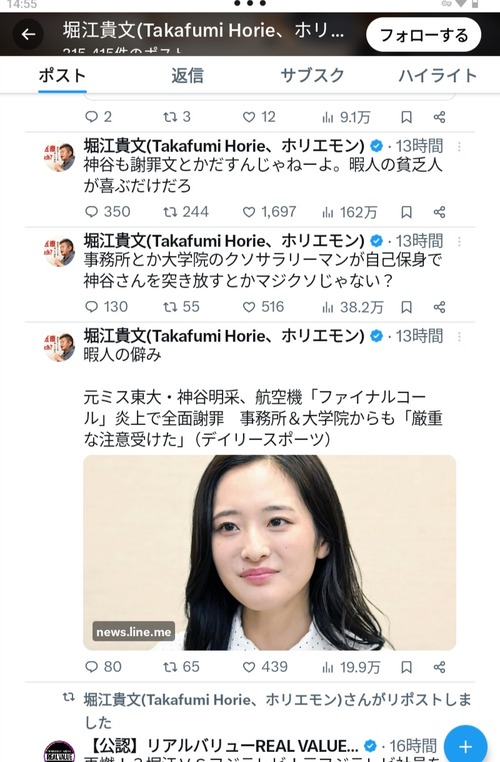500x762 pixels.
Task: Like the post with 1,697 likes
Action: pos(269,212)
